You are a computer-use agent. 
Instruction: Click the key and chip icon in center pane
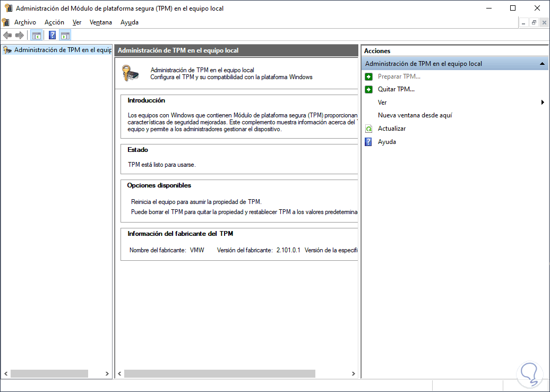[x=130, y=73]
